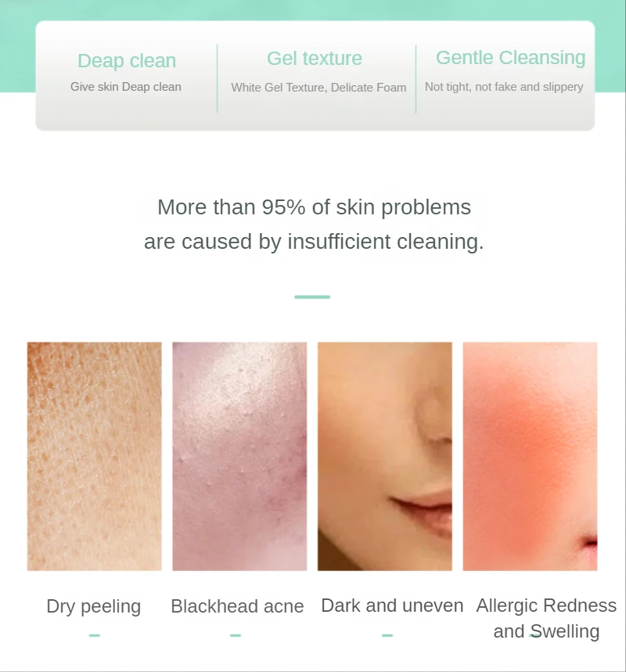Click the Dry peeling skin thumbnail
The width and height of the screenshot is (626, 672).
pos(95,456)
